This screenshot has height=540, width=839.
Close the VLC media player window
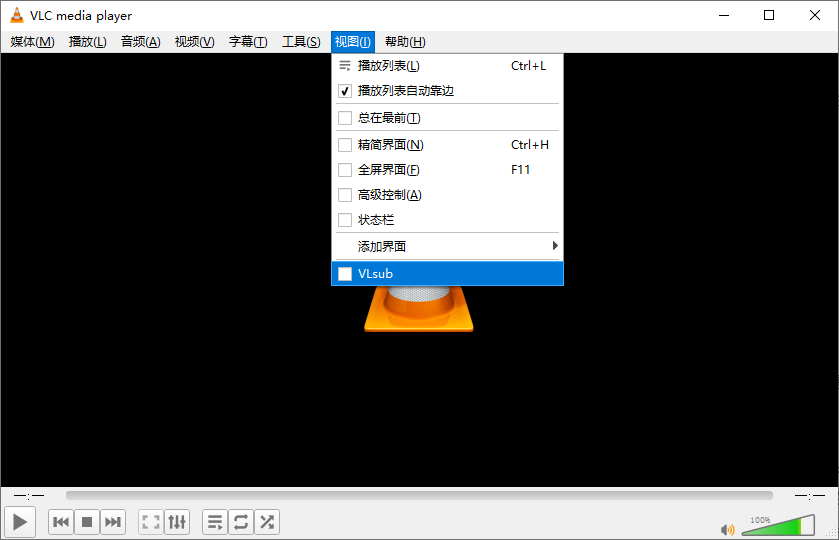click(x=815, y=16)
